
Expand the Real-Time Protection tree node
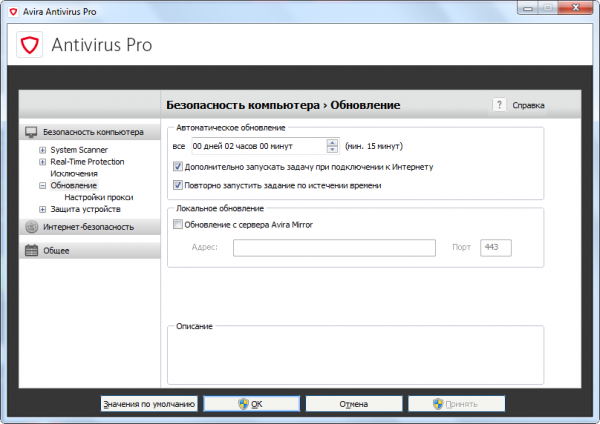coord(42,162)
